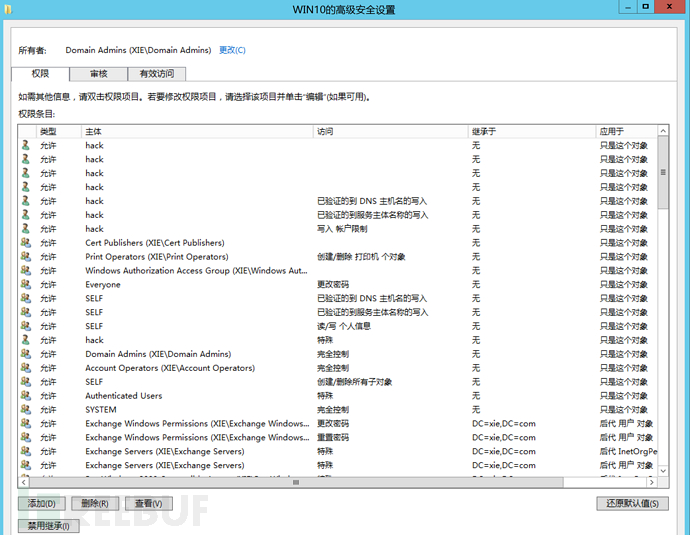Select the SYSTEM 完全控制 entry
The height and width of the screenshot is (535, 690).
point(338,410)
